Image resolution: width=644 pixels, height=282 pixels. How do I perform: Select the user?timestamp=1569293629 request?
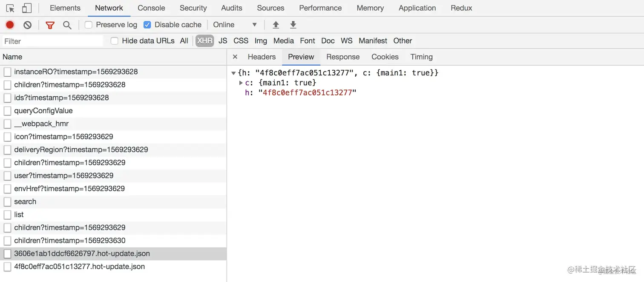[x=113, y=176]
